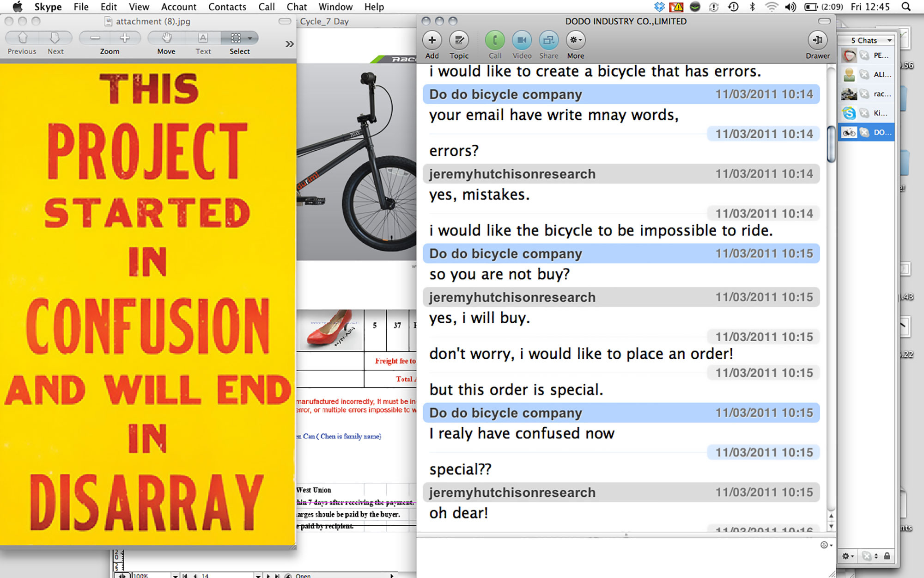
Task: Click the Text selection tool in Preview
Action: pos(203,38)
